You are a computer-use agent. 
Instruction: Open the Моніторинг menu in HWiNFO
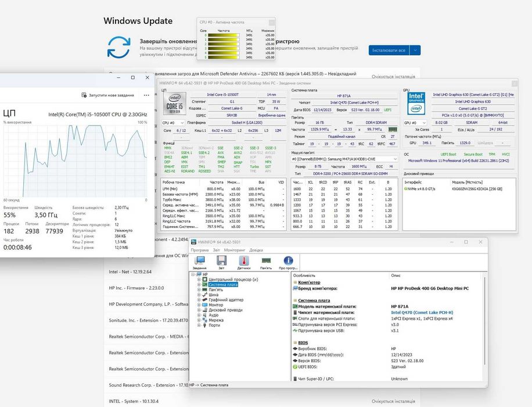(x=235, y=250)
